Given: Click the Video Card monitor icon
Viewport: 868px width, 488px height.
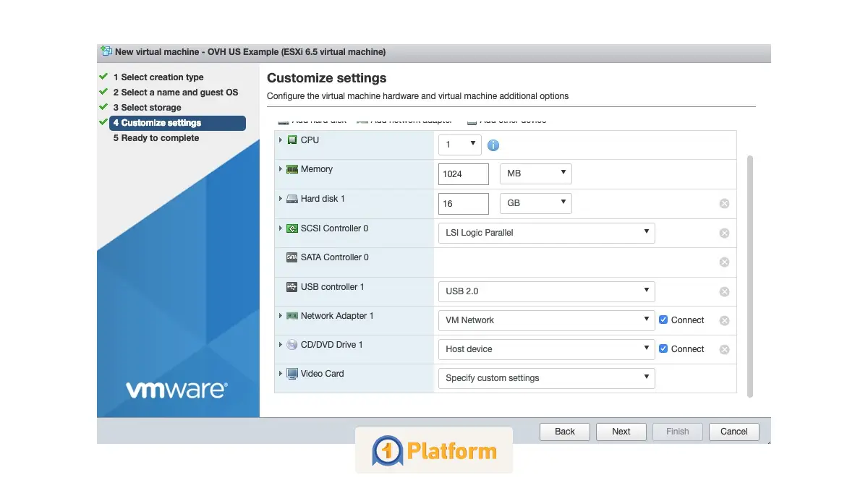Looking at the screenshot, I should click(291, 373).
